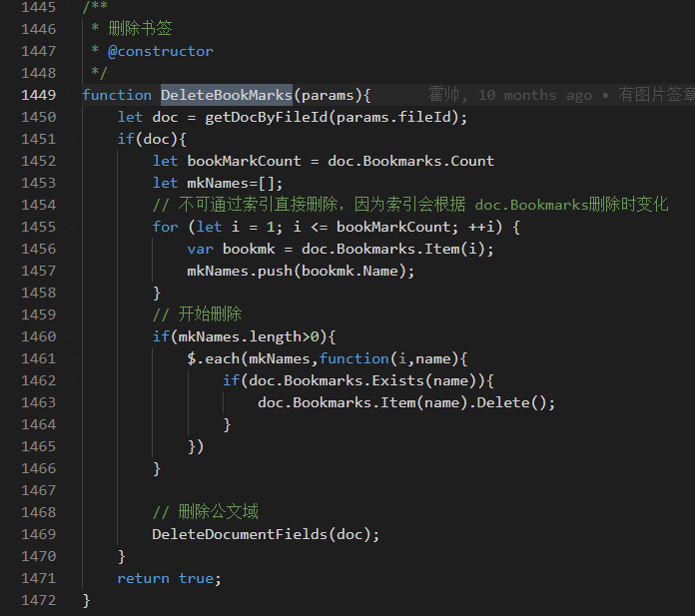Viewport: 695px width, 616px height.
Task: Click 'doc.Bookmarks.Item(name).Delete();' statement
Action: [406, 402]
